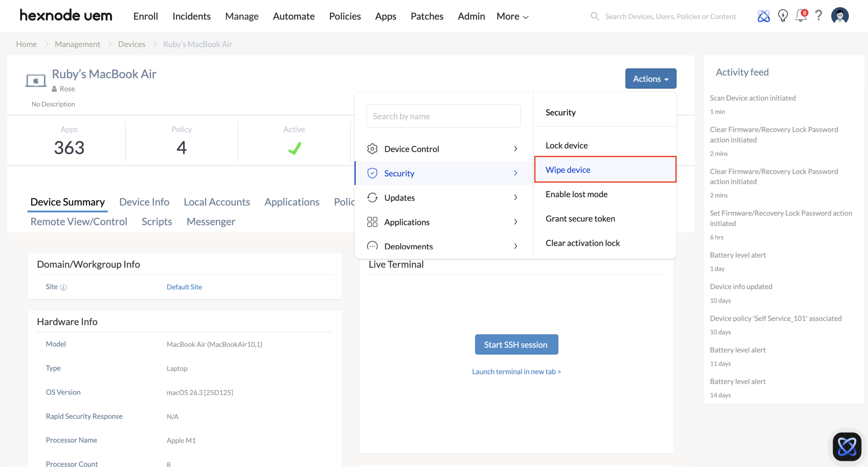
Task: Open the Hexnode UEM home logo
Action: click(66, 15)
